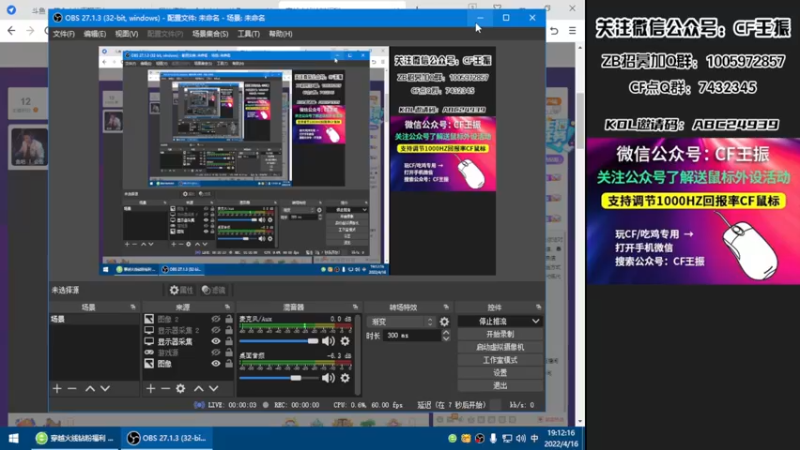Open source properties gear in sources toolbar
The width and height of the screenshot is (800, 450).
pyautogui.click(x=181, y=389)
